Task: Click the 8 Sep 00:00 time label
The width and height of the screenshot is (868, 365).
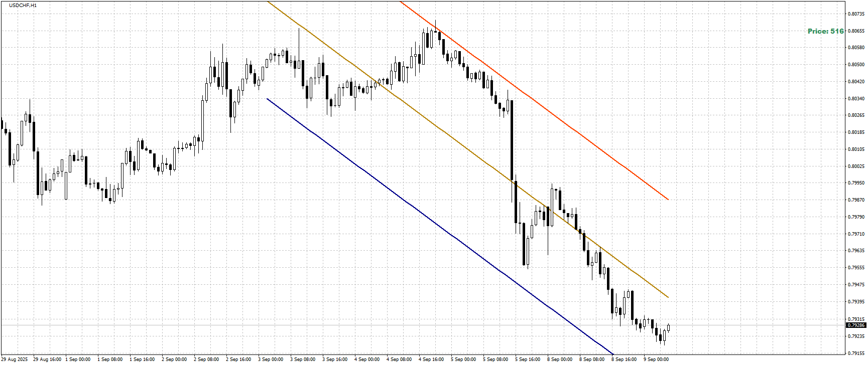Action: click(560, 359)
